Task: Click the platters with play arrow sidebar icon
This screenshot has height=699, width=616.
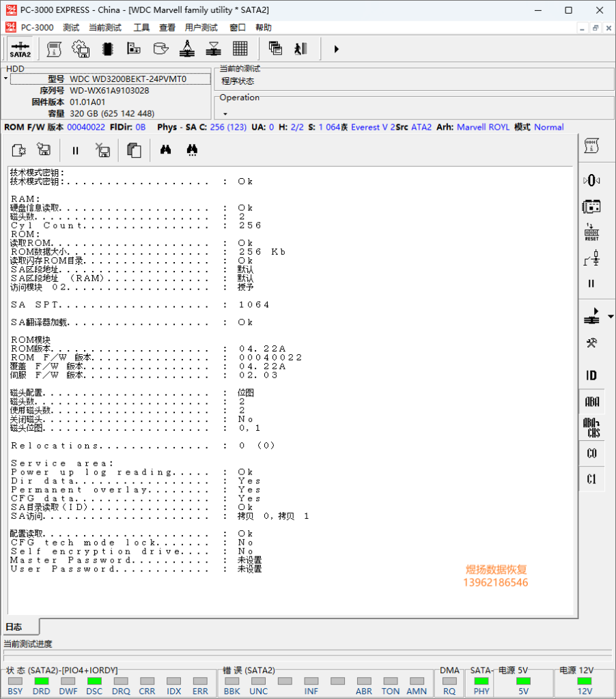Action: click(591, 317)
